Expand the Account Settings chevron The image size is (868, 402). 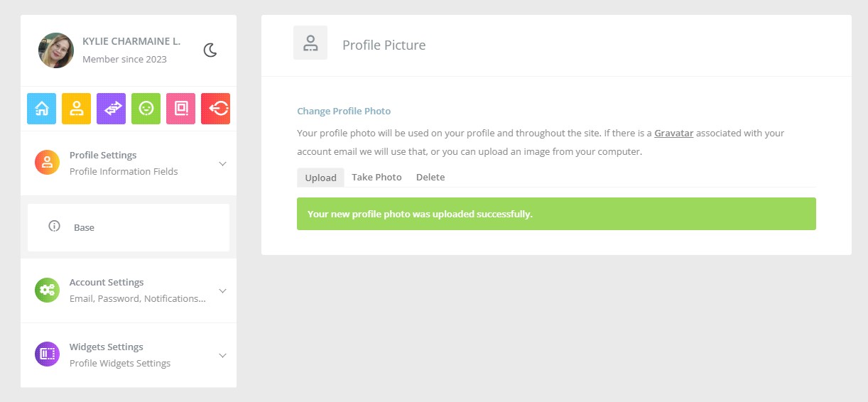(222, 290)
